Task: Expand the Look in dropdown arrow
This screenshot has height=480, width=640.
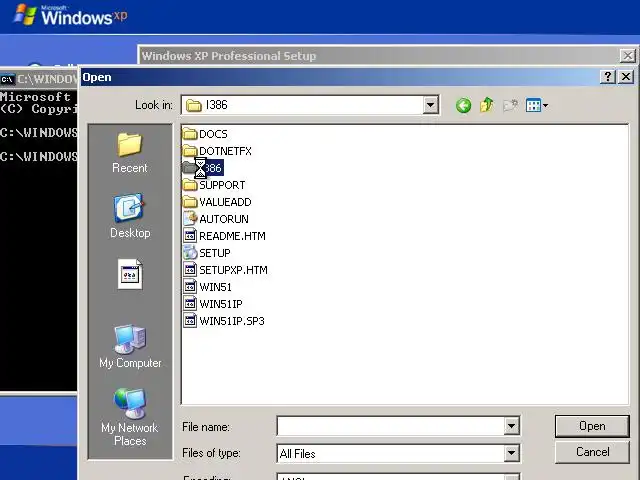Action: click(x=430, y=105)
